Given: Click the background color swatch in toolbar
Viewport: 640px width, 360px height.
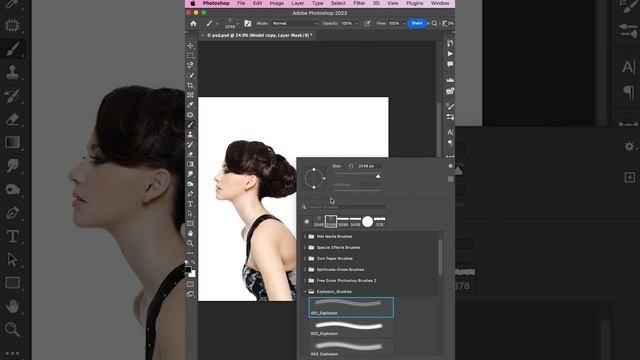Looking at the screenshot, I should click(x=192, y=273).
